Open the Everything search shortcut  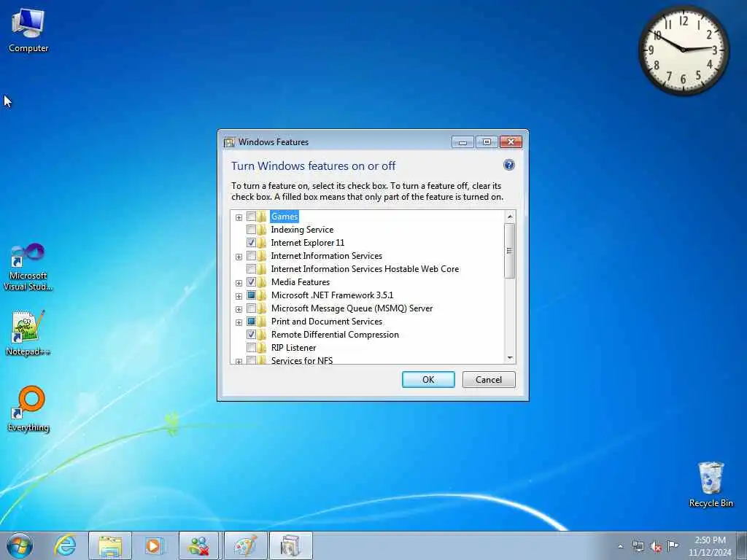[28, 408]
